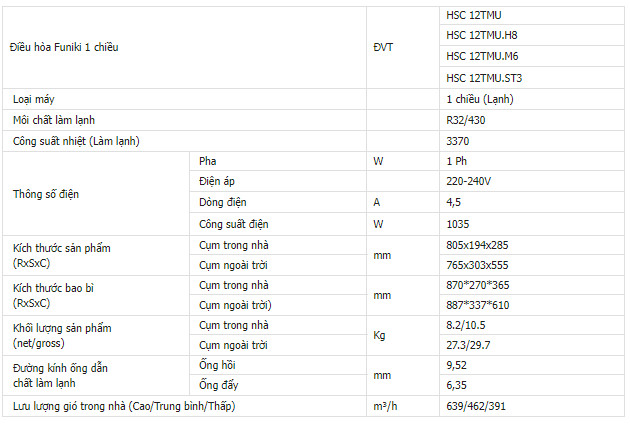Click the Kg unit cell
This screenshot has height=437, width=630.
380,335
